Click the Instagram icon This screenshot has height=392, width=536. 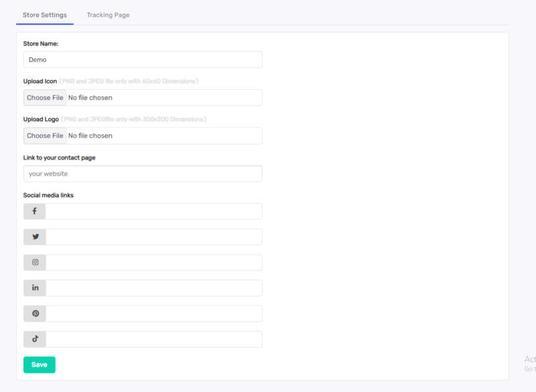pos(36,262)
